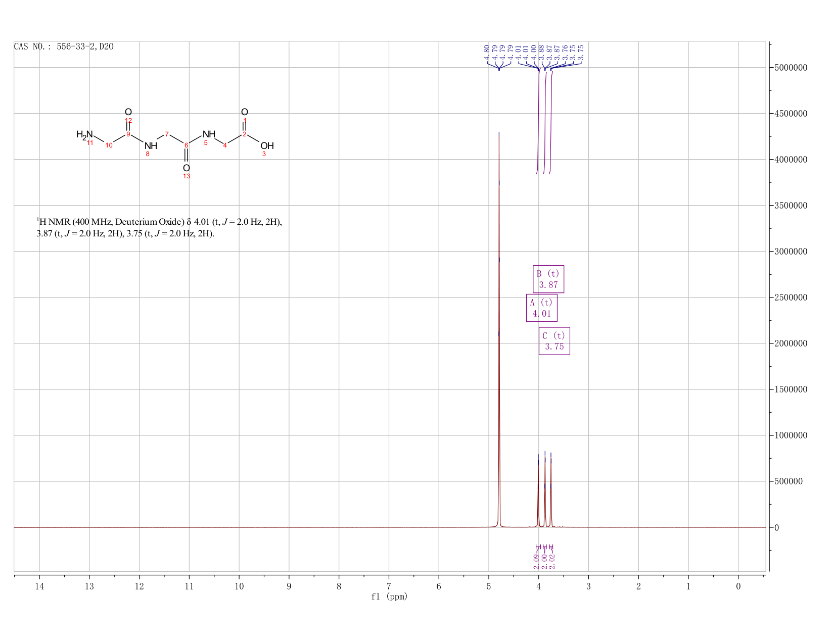Screen dimensions: 834x644
Task: Click the integral value 2.02
Action: tap(552, 561)
